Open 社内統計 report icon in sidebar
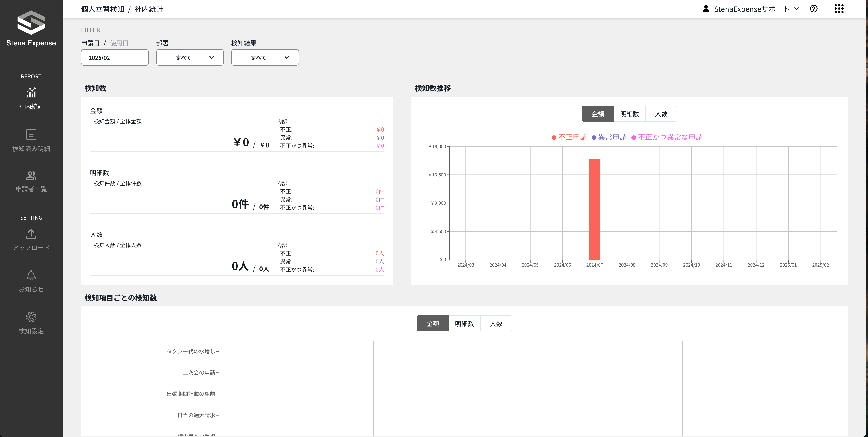 tap(31, 93)
